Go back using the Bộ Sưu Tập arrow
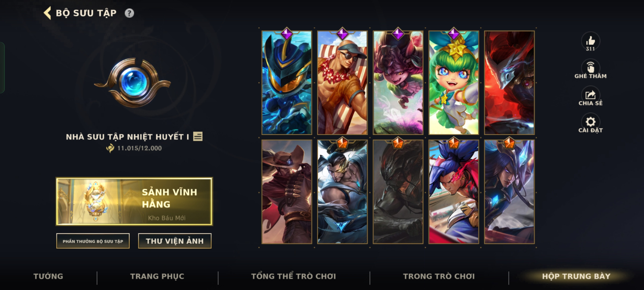This screenshot has height=290, width=644. point(47,13)
